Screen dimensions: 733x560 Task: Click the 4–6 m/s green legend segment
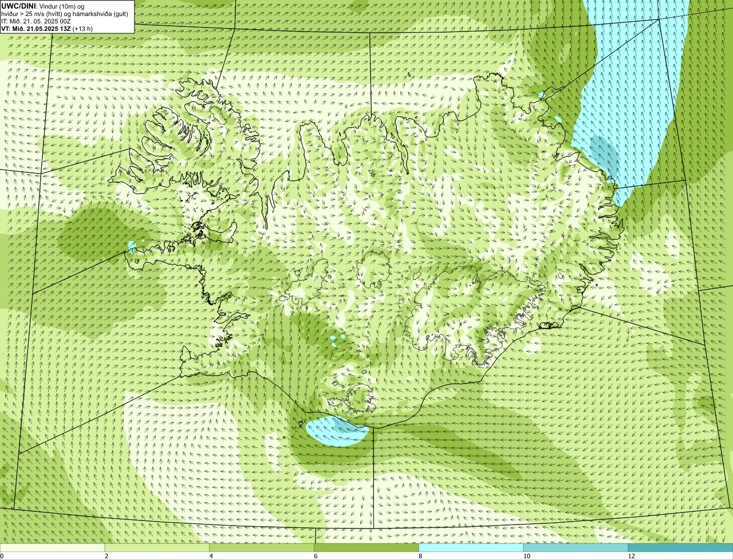coord(262,548)
